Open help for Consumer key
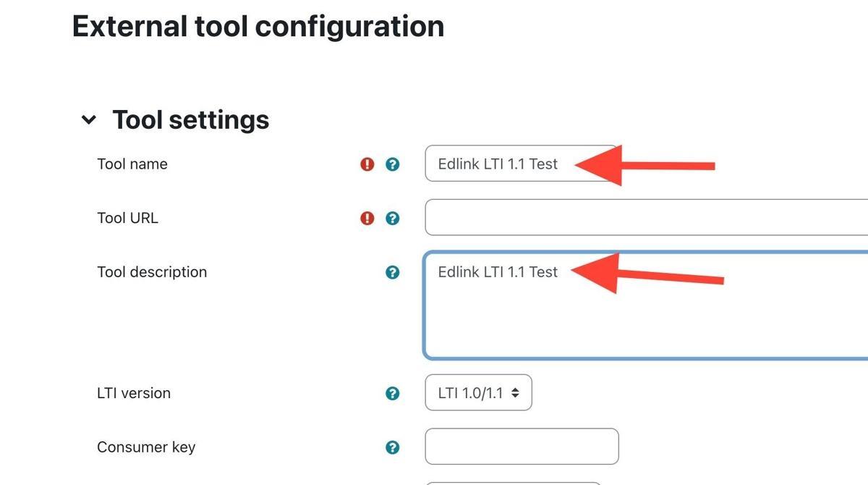 pos(391,447)
